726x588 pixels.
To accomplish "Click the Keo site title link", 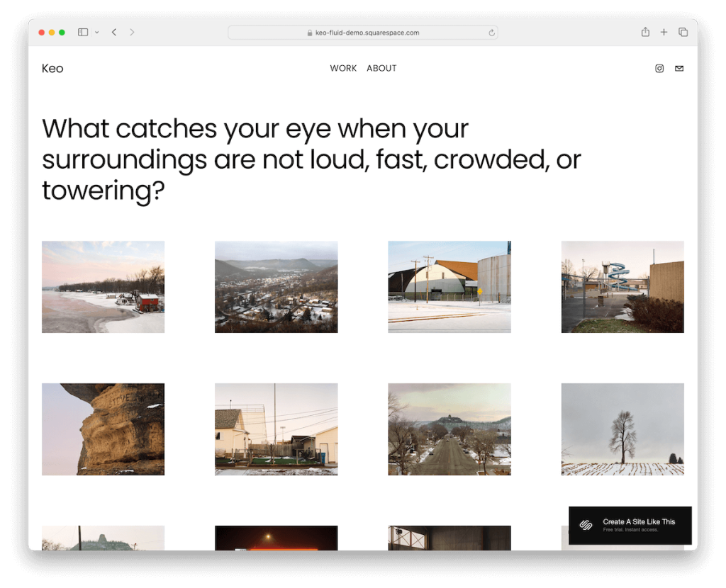I will coord(52,69).
